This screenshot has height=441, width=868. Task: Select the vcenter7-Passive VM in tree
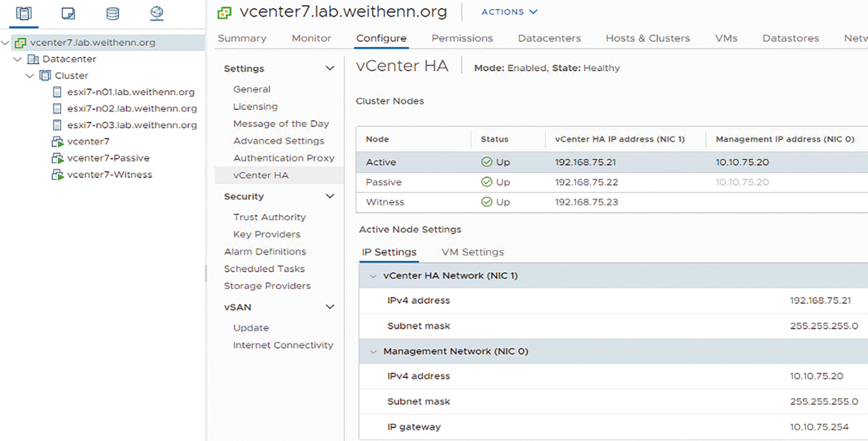click(108, 159)
